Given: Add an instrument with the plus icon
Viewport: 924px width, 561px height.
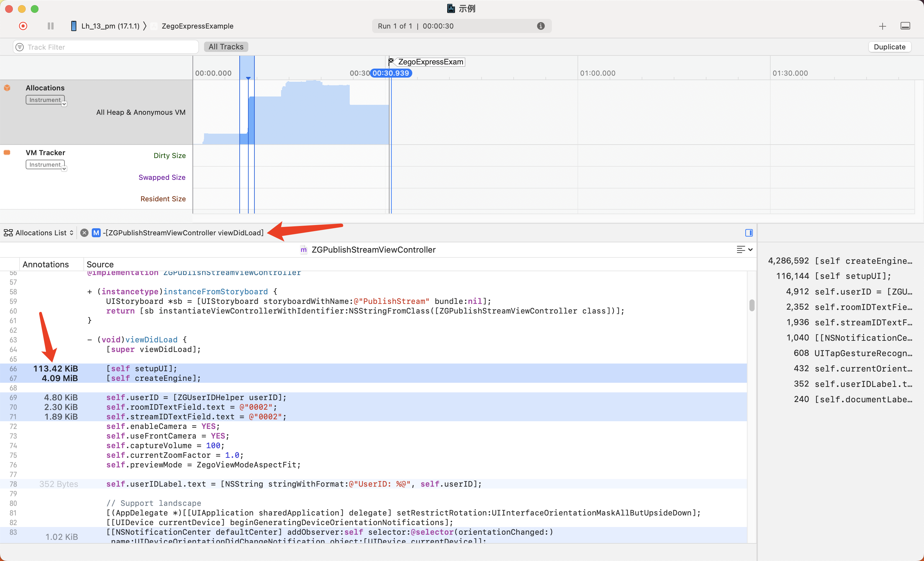Looking at the screenshot, I should pos(882,26).
